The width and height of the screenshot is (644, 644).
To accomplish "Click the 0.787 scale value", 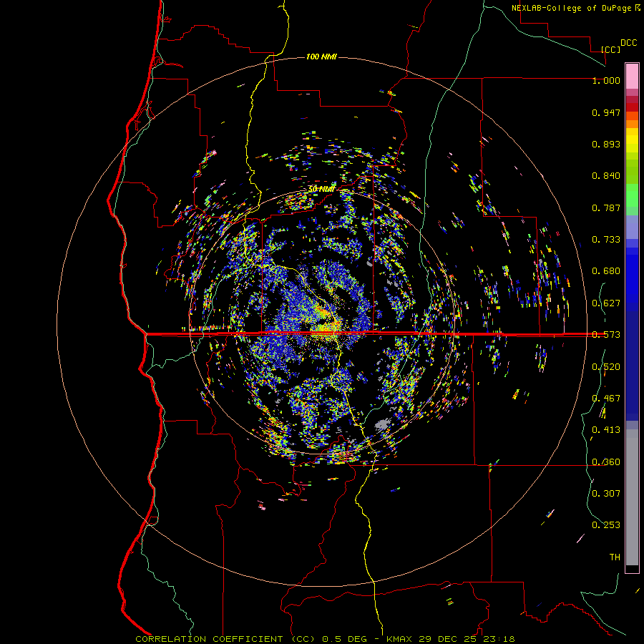I will [x=606, y=208].
